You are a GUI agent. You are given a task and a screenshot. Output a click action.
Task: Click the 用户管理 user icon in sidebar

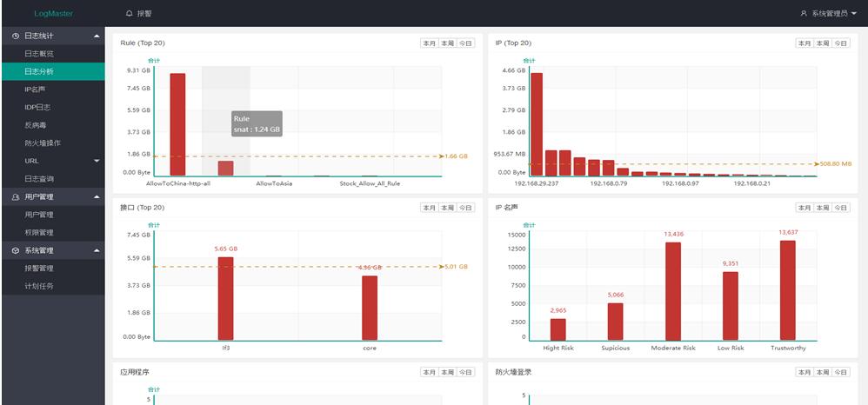(x=16, y=197)
